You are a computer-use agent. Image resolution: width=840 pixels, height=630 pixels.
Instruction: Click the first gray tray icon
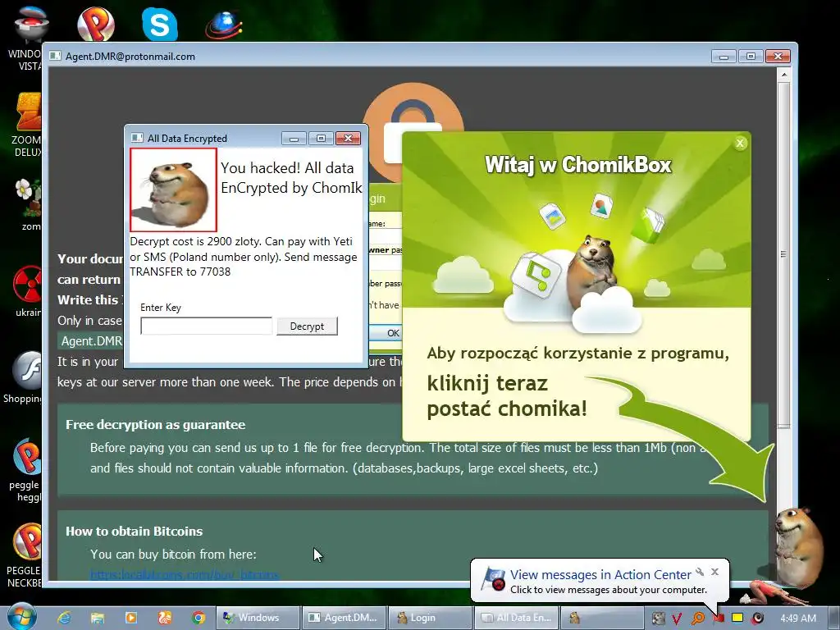tap(658, 619)
